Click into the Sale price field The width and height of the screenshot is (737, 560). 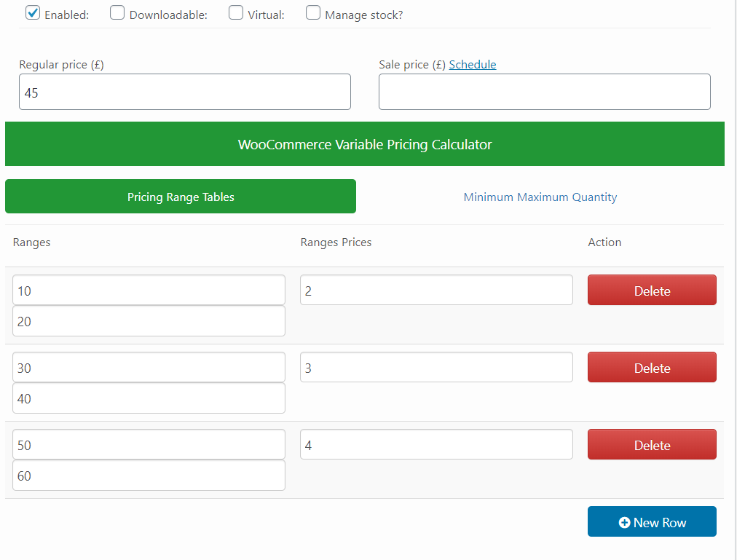coord(545,92)
